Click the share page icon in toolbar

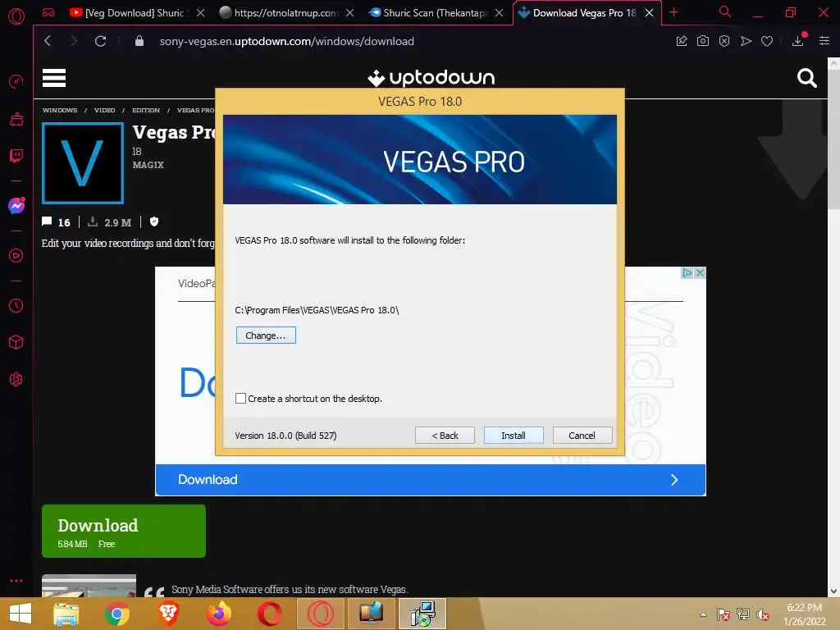pos(682,41)
